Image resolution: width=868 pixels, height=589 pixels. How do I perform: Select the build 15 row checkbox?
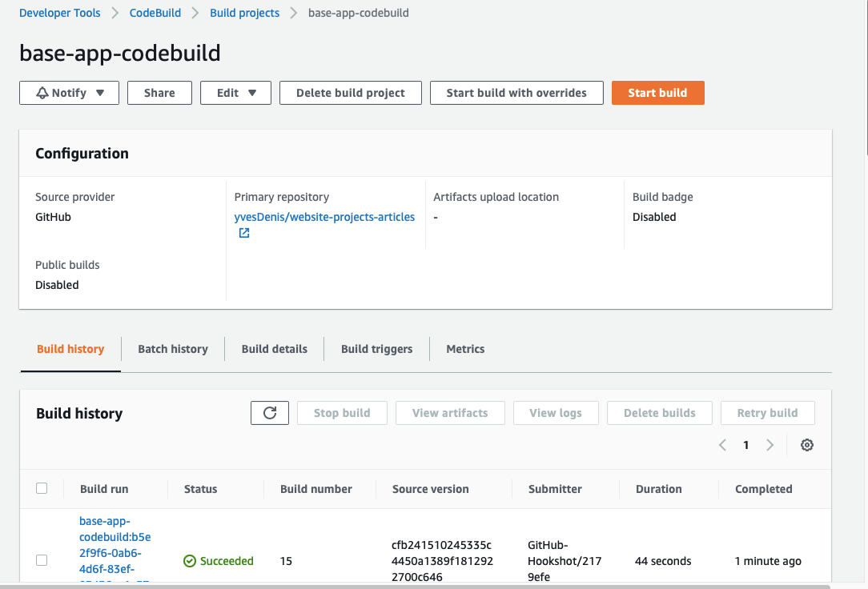(42, 560)
